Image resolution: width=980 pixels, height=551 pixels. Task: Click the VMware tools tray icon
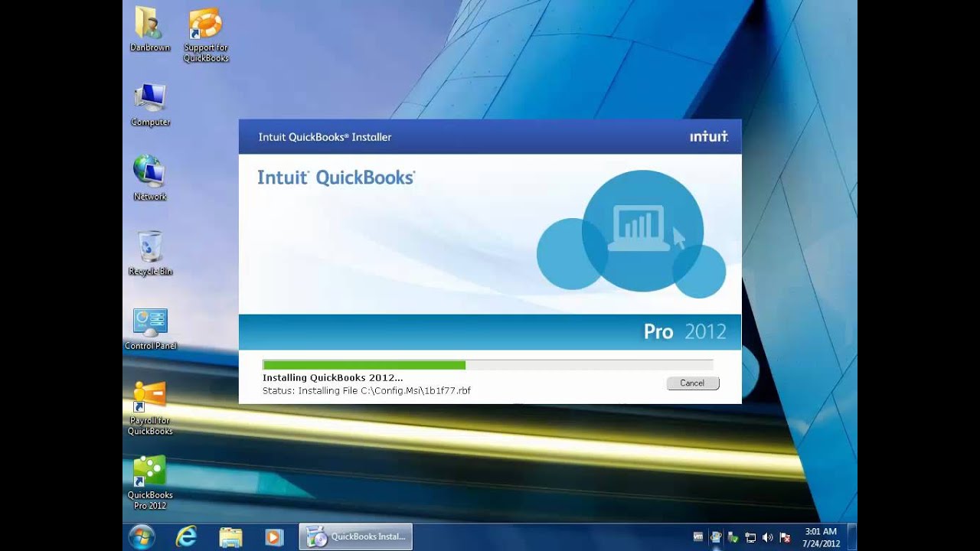[x=698, y=537]
